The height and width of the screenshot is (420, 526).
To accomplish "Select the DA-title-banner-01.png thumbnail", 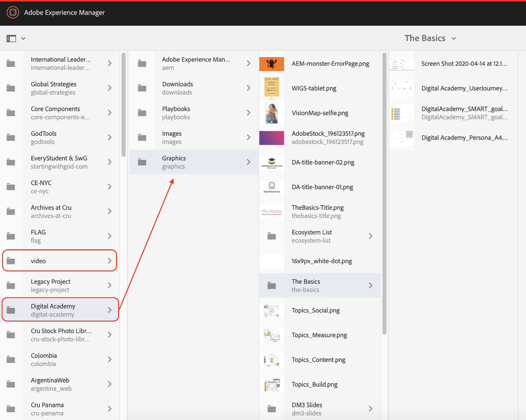I will coord(272,187).
